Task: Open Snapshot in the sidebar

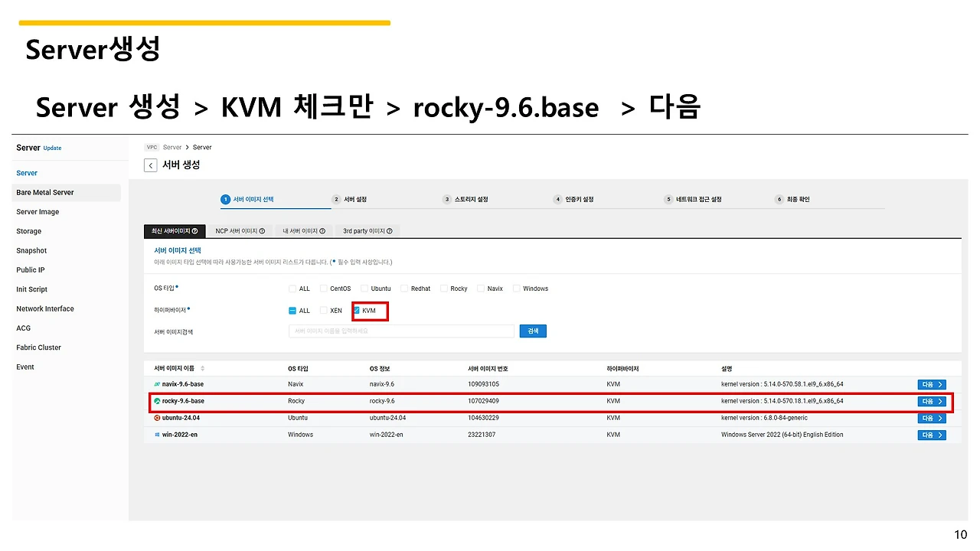Action: click(x=31, y=251)
